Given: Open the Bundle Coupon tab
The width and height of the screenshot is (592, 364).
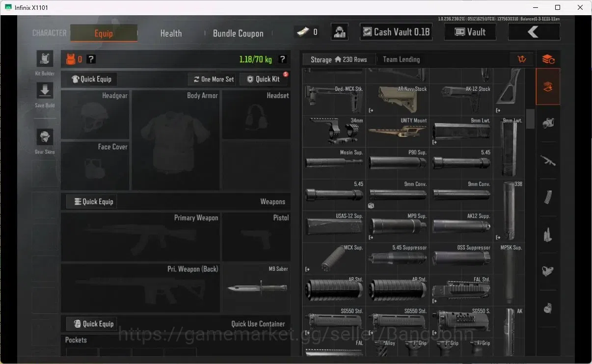Looking at the screenshot, I should pyautogui.click(x=238, y=33).
